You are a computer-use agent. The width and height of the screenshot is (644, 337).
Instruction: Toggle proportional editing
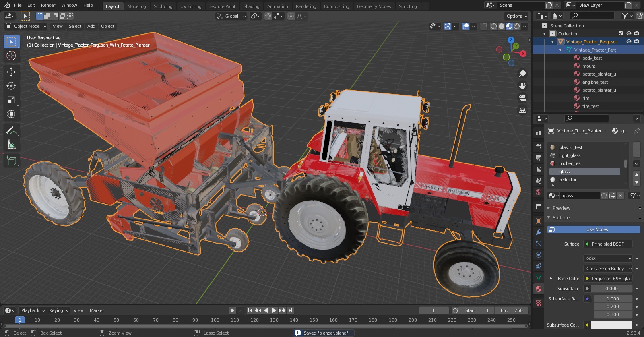click(x=291, y=16)
